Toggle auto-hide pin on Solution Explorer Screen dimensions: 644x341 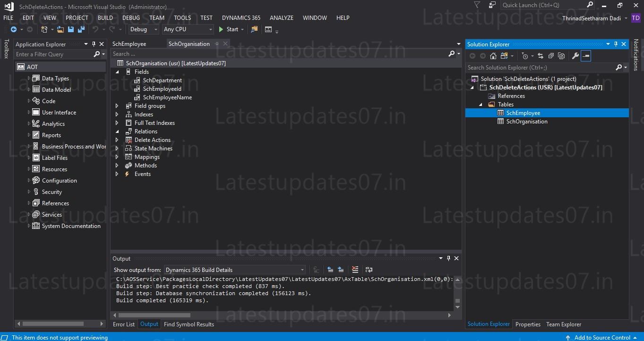pos(616,44)
